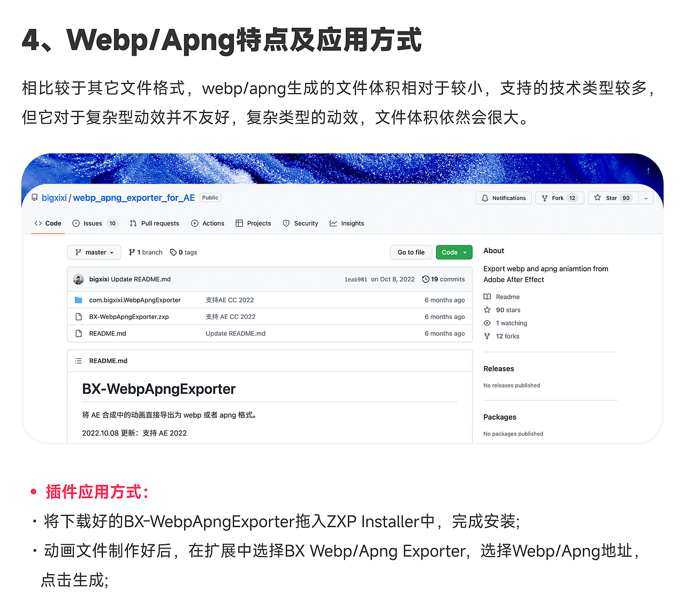The width and height of the screenshot is (685, 616).
Task: Click the Readme book icon in About sidebar
Action: [x=488, y=296]
